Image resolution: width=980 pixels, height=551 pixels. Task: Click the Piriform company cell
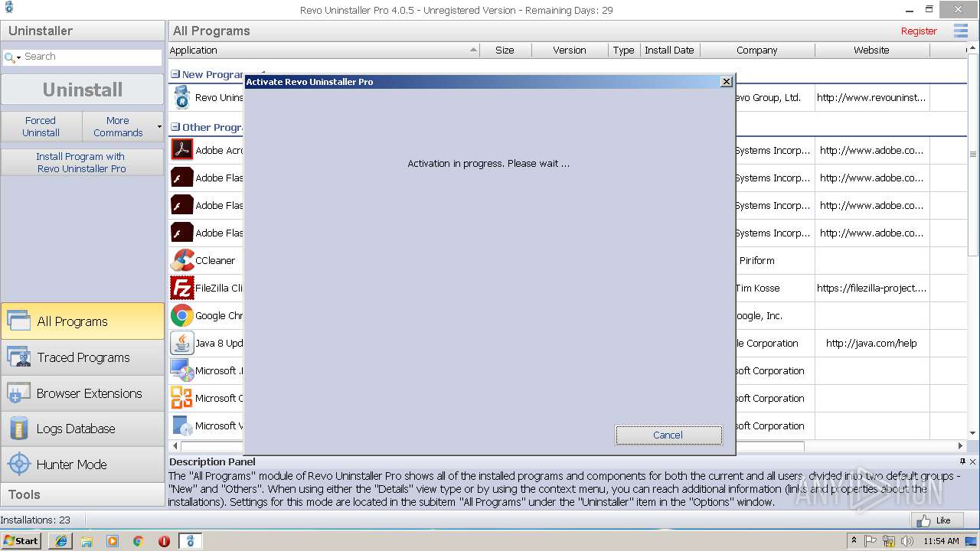point(757,260)
